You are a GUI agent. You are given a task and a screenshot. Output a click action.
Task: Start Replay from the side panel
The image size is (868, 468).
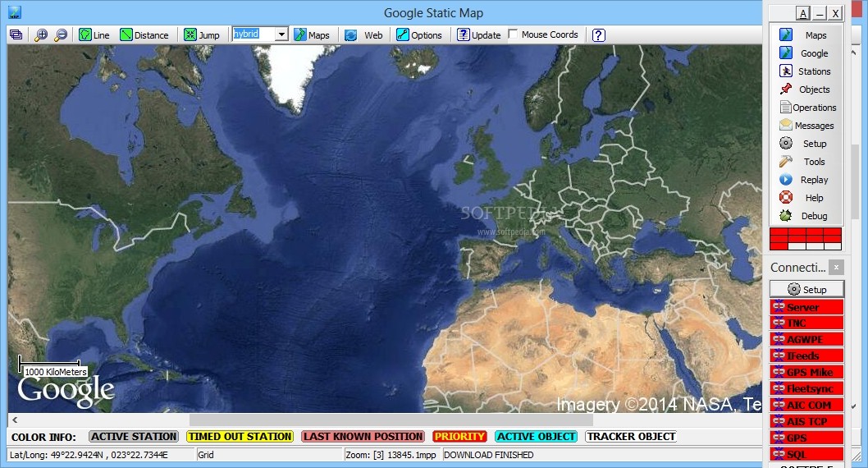coord(806,180)
